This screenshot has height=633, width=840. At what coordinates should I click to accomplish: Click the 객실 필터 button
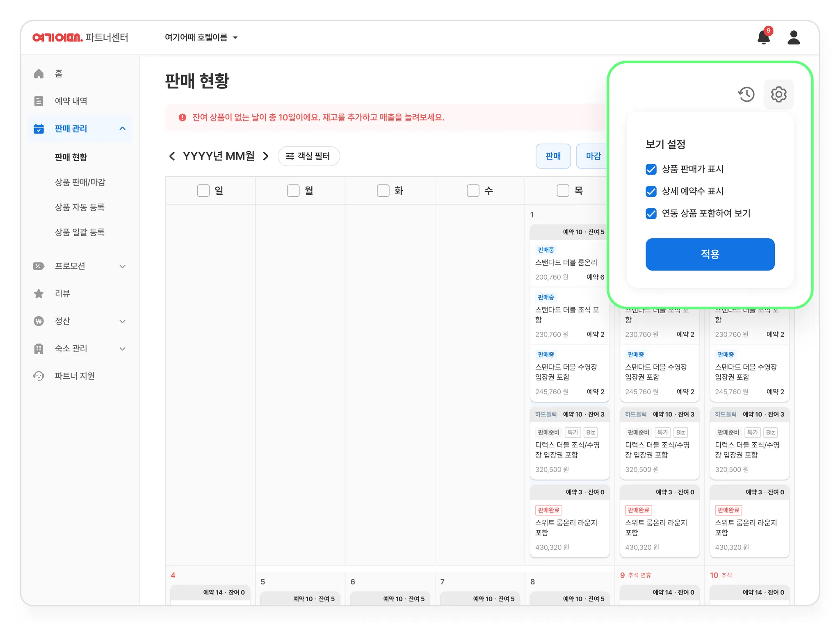point(308,156)
